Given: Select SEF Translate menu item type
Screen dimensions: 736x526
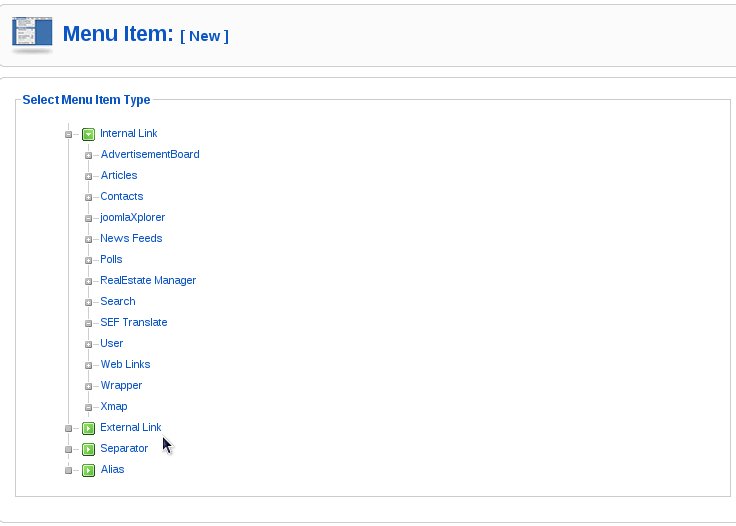Looking at the screenshot, I should point(134,322).
